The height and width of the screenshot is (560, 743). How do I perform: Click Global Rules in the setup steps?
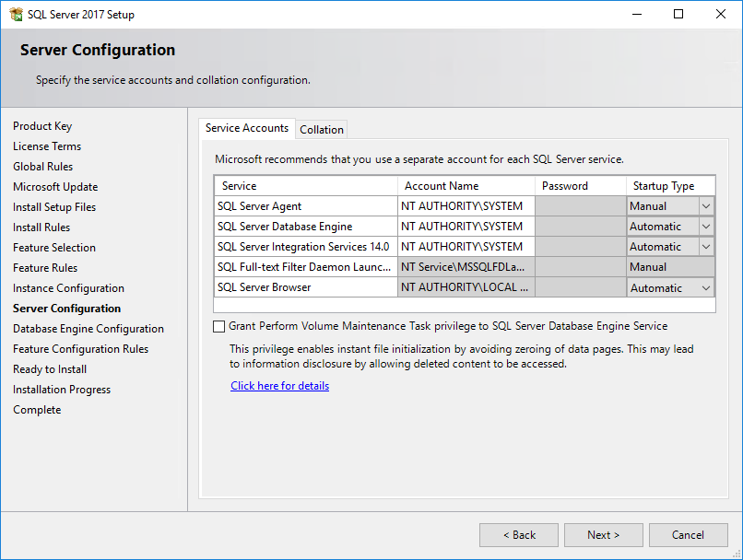[43, 167]
